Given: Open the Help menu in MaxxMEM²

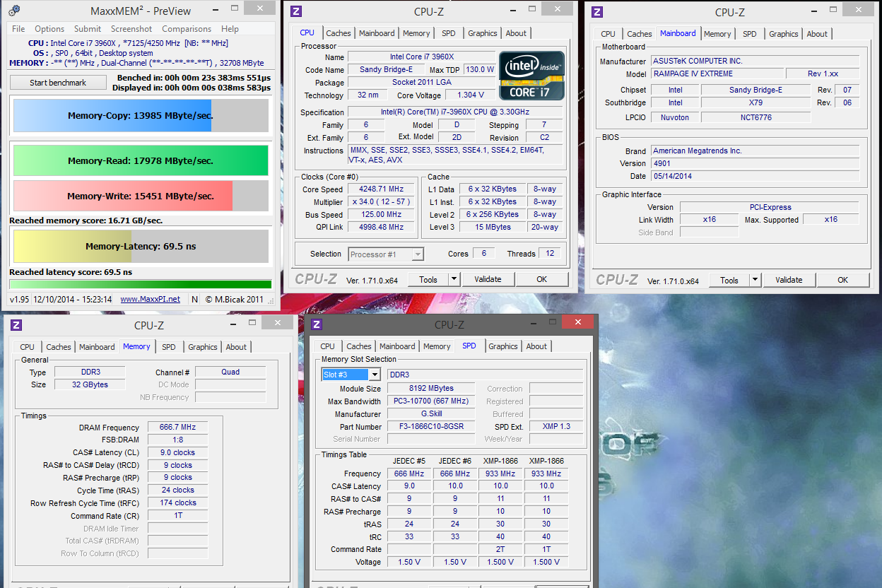Looking at the screenshot, I should (230, 29).
